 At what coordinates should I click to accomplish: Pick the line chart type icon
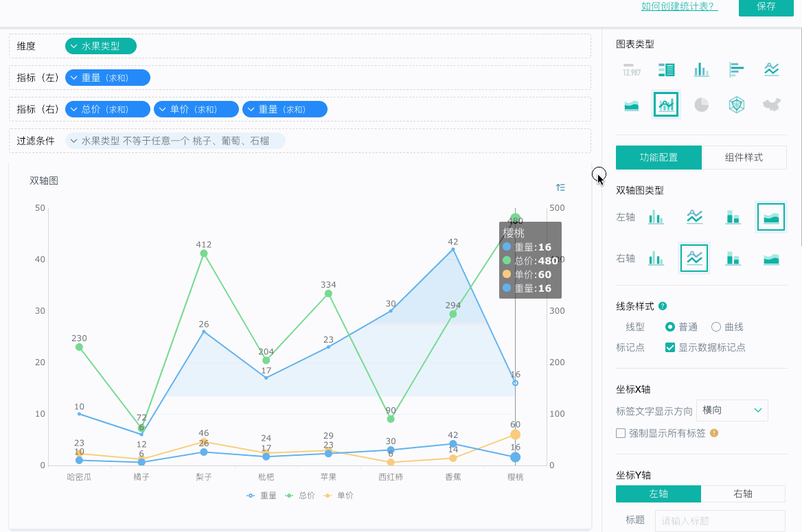(772, 69)
